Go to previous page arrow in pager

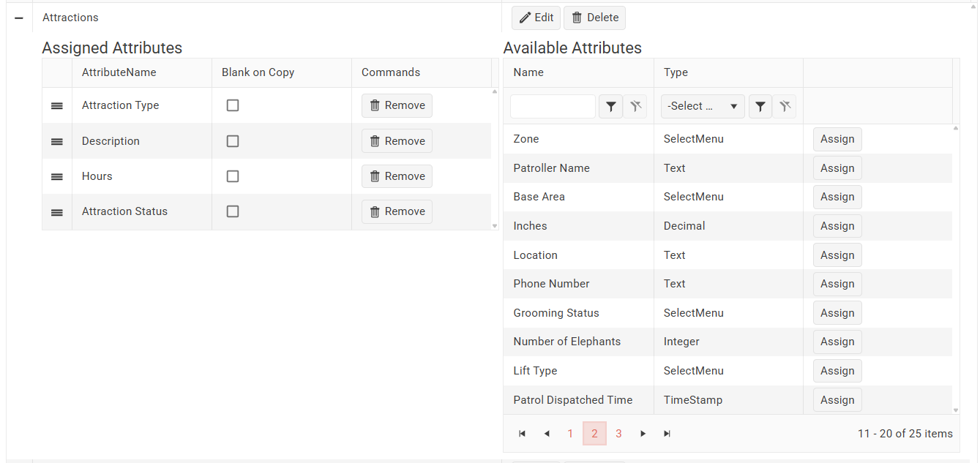click(x=546, y=434)
